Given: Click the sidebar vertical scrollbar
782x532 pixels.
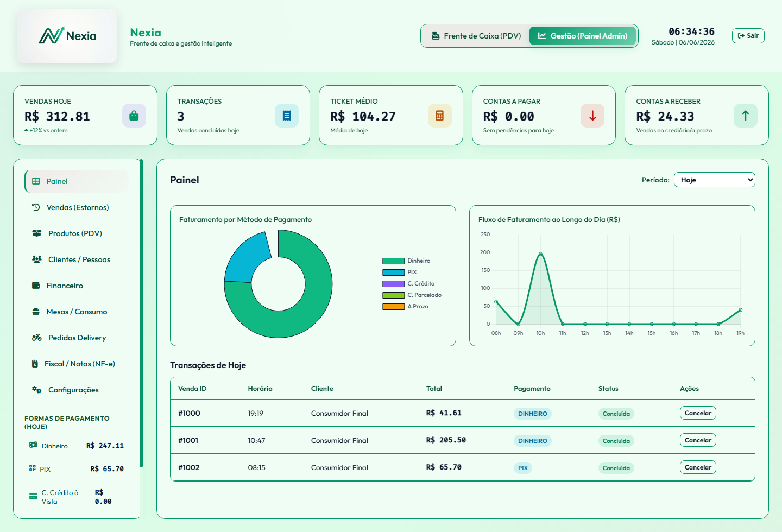Looking at the screenshot, I should [x=141, y=313].
